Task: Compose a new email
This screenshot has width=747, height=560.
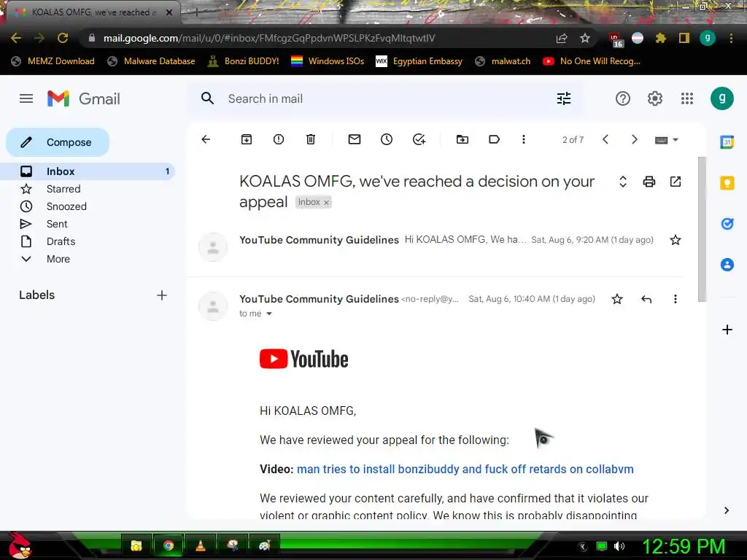Action: [58, 142]
